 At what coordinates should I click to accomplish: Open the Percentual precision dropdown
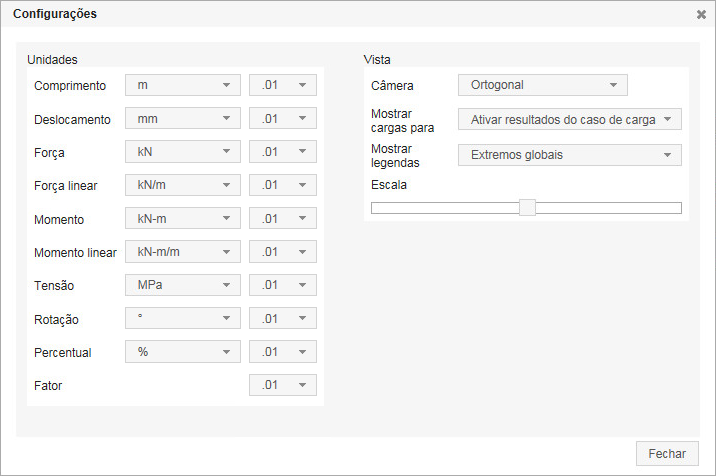click(283, 352)
